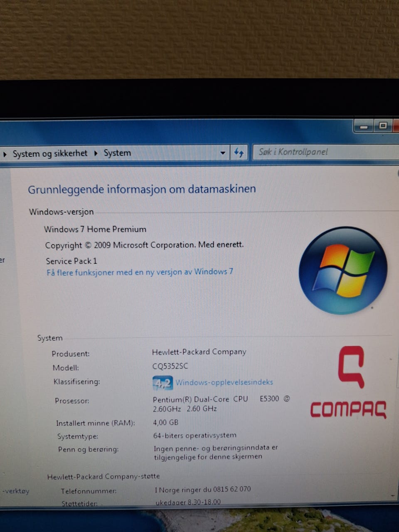
Task: Open the address bar history dropdown arrow
Action: tap(223, 153)
